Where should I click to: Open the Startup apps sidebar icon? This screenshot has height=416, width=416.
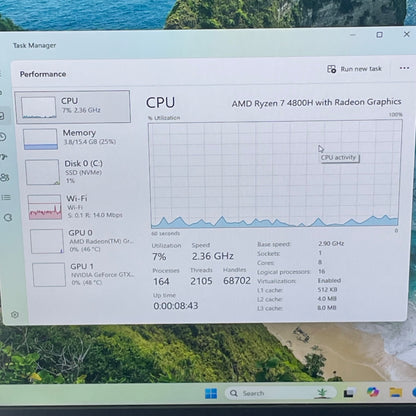point(4,157)
